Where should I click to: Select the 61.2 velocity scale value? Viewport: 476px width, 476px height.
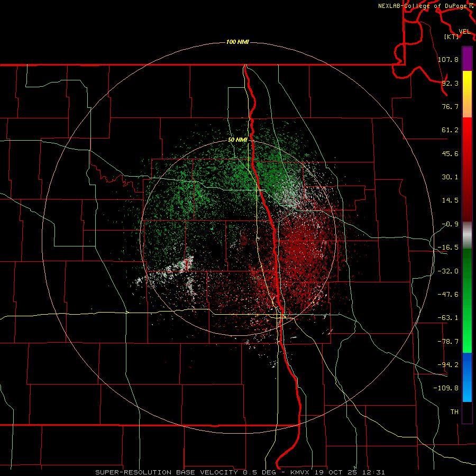[x=450, y=130]
